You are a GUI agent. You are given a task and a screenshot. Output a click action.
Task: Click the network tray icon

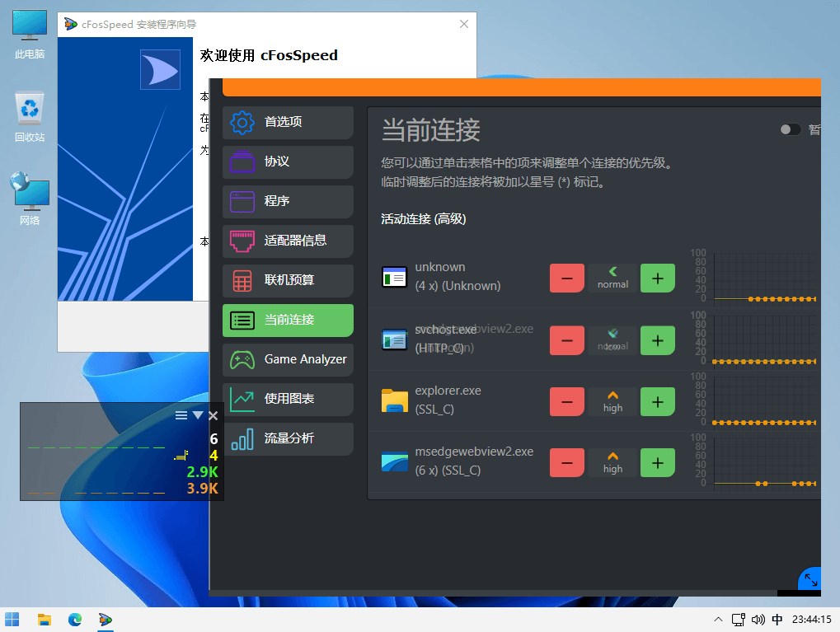click(739, 620)
